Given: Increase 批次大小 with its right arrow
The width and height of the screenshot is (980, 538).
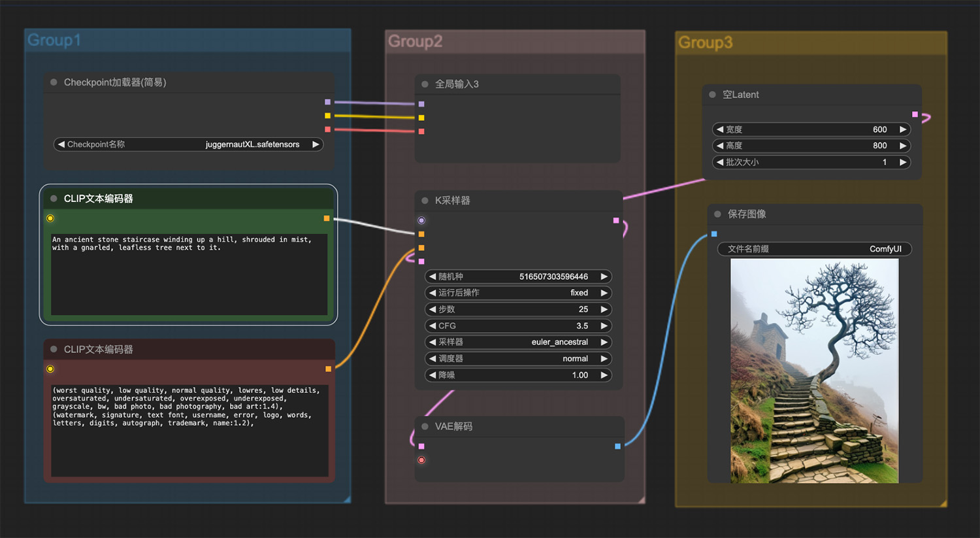Looking at the screenshot, I should click(903, 162).
